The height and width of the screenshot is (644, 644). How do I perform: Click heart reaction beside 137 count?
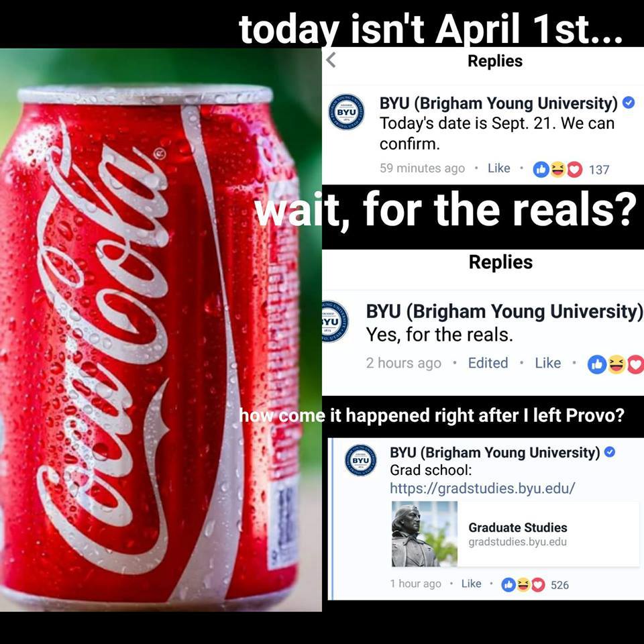click(575, 169)
